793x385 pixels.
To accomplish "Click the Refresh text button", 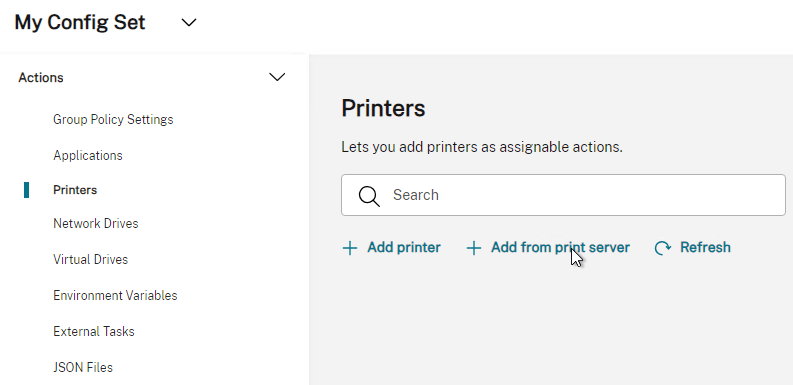I will pyautogui.click(x=705, y=247).
